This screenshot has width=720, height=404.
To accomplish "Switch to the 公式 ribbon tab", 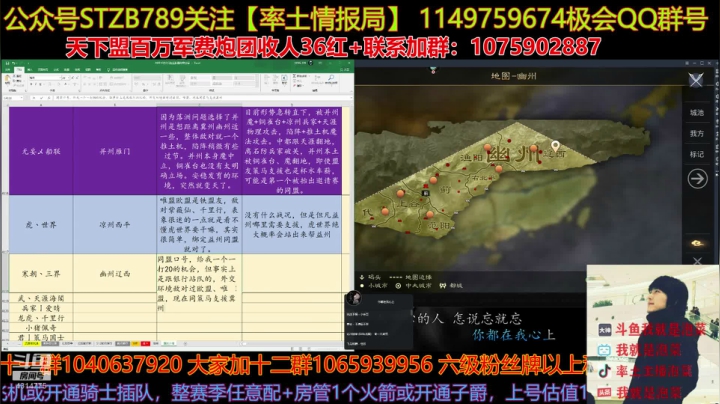I will click(56, 70).
